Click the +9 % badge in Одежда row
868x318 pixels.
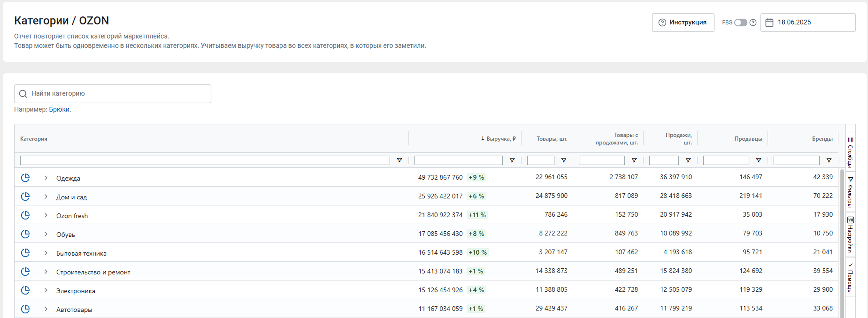(x=476, y=177)
